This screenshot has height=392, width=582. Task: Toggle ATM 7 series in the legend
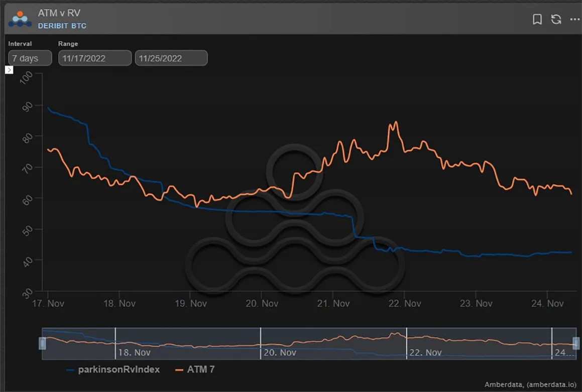[195, 369]
